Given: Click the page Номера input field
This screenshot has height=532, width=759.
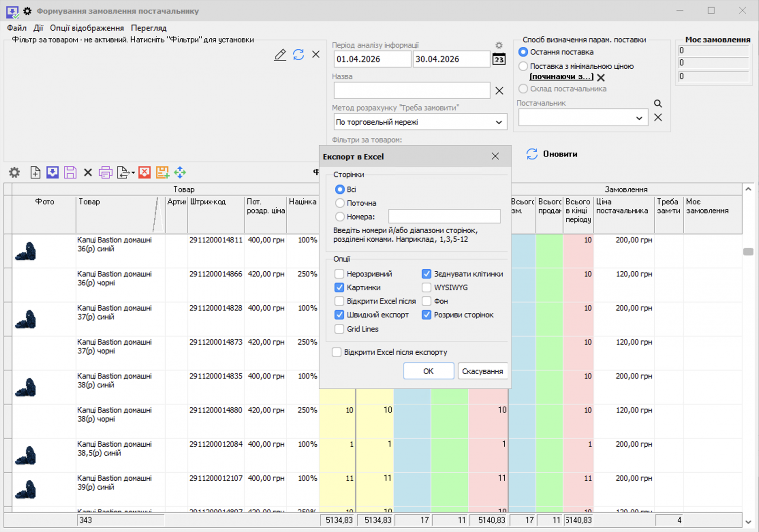Looking at the screenshot, I should coord(444,217).
